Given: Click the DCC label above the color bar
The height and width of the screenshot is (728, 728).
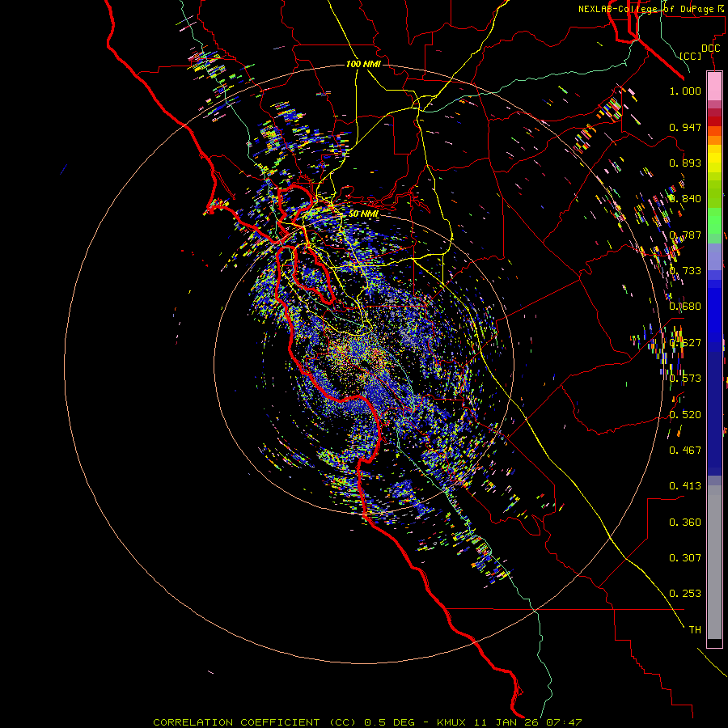Looking at the screenshot, I should [x=710, y=49].
